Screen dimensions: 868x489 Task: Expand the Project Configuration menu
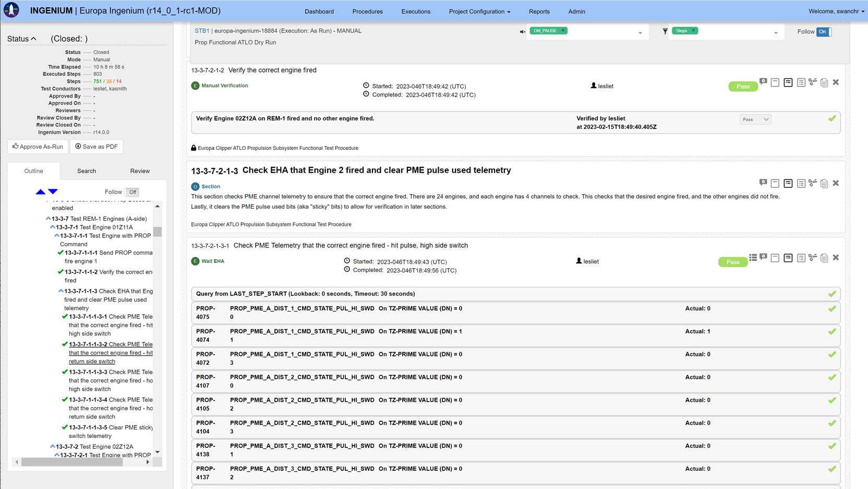[x=479, y=11]
